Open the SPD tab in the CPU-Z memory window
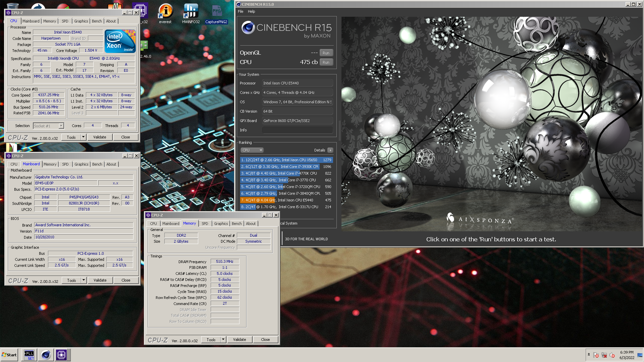This screenshot has width=644, height=362. click(205, 224)
